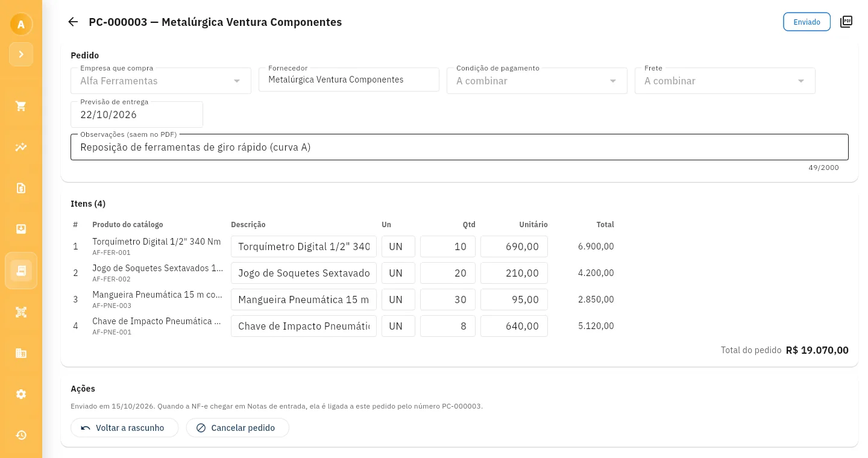Go back using the arrow beside PC-000003
This screenshot has height=458, width=868.
73,22
